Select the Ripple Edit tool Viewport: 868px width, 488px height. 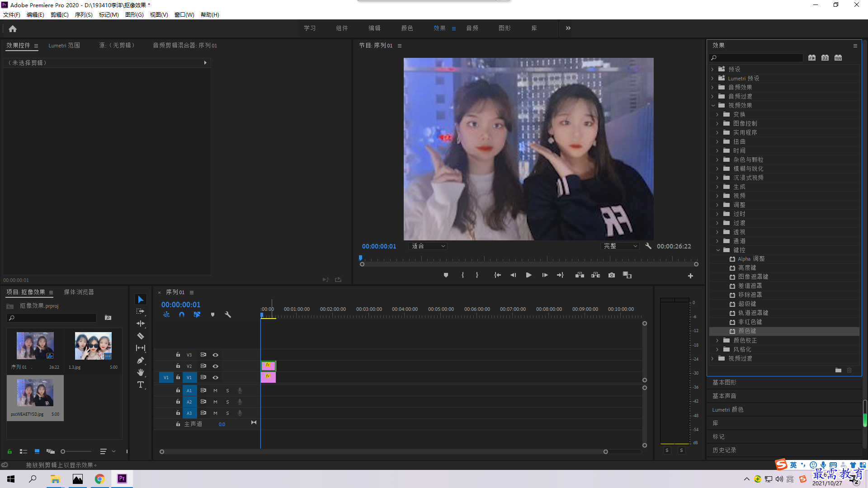pos(141,324)
